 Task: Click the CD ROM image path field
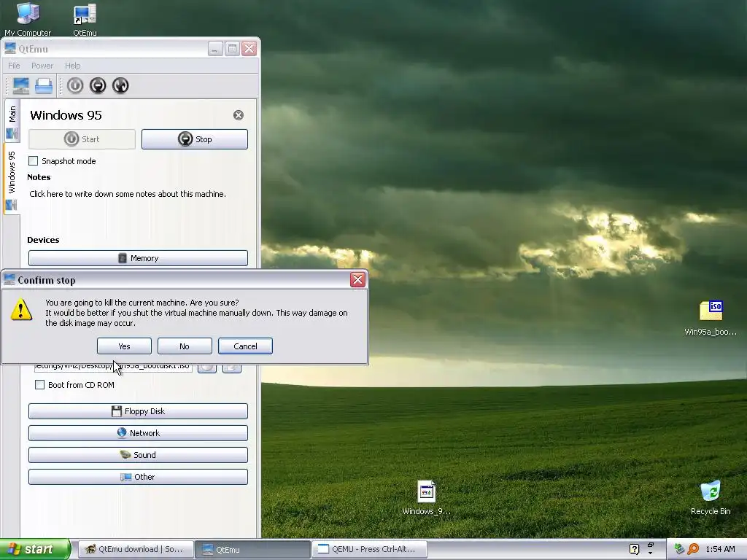point(113,367)
